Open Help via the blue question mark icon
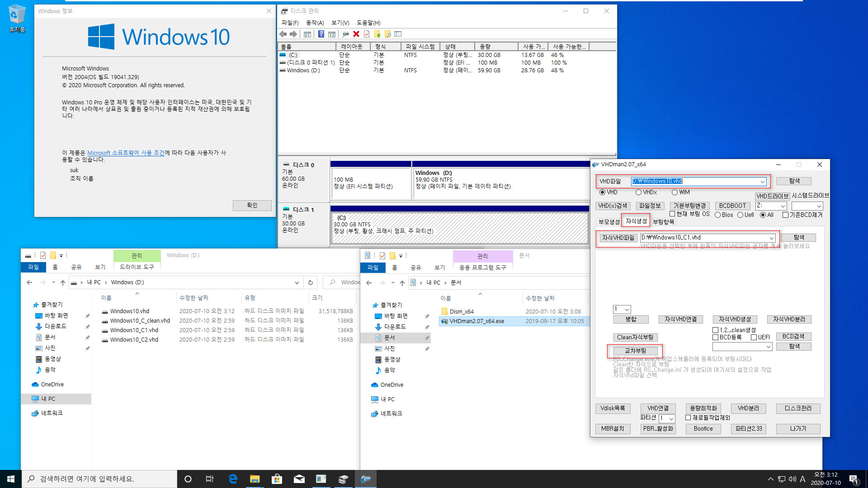This screenshot has width=868, height=488. [321, 34]
